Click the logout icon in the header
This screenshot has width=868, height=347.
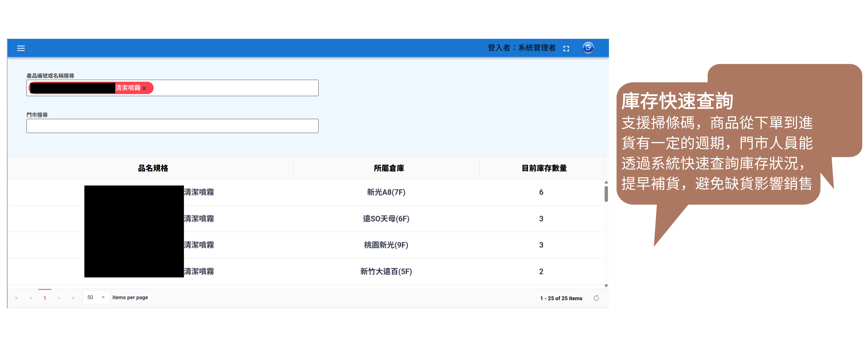588,48
